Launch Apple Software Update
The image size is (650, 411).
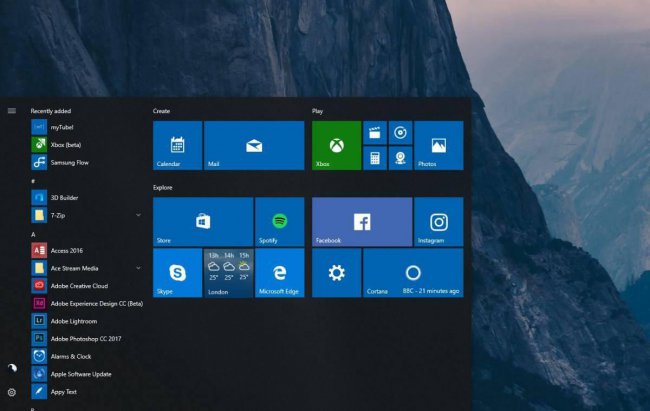(x=87, y=374)
